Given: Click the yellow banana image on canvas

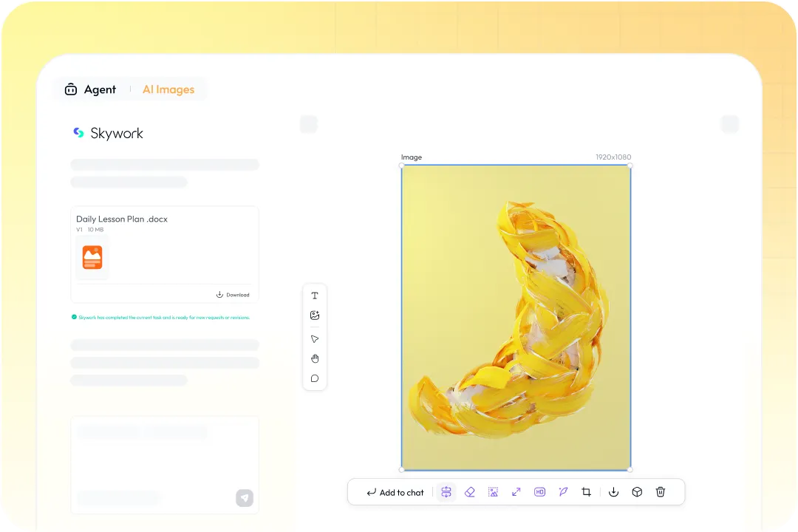Looking at the screenshot, I should (516, 318).
